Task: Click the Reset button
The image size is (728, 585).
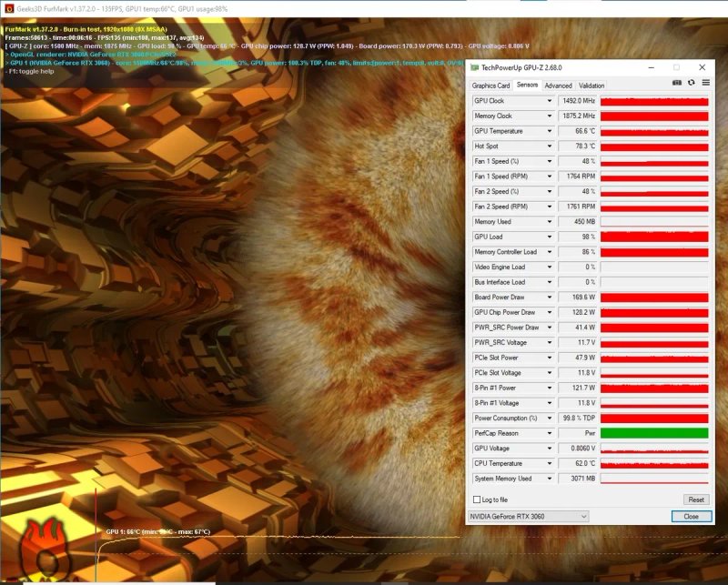Action: click(x=696, y=499)
